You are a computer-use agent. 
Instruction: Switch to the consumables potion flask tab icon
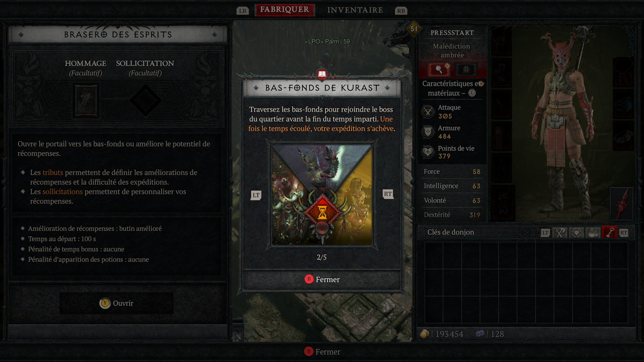click(x=593, y=233)
